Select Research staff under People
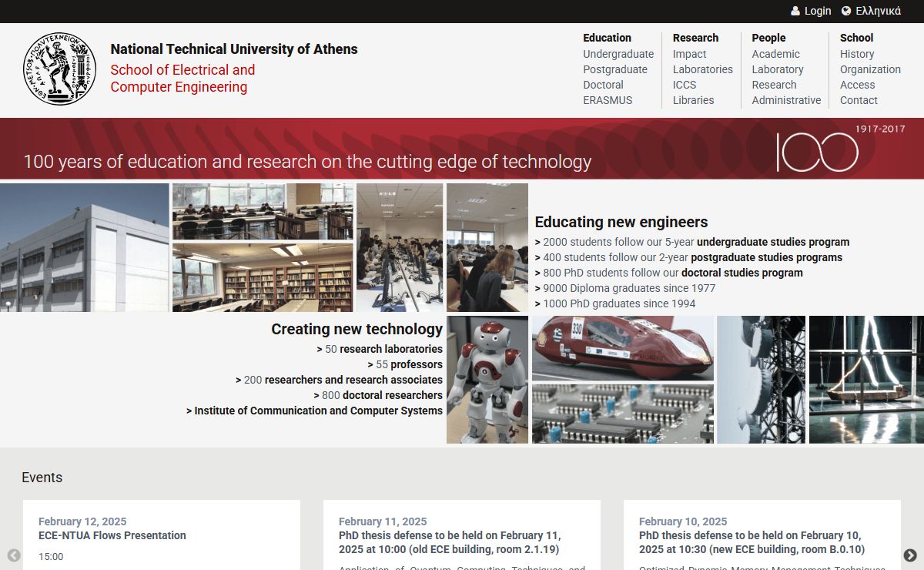Image resolution: width=924 pixels, height=570 pixels. (774, 85)
